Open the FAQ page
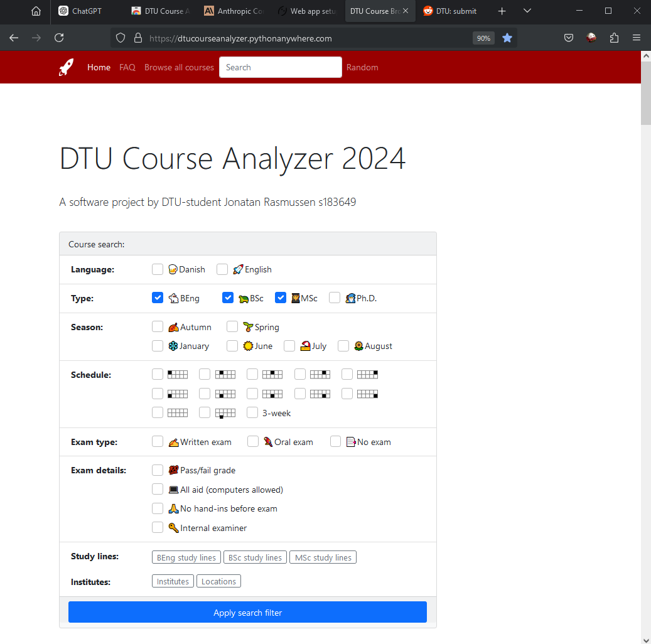The image size is (651, 644). click(127, 67)
